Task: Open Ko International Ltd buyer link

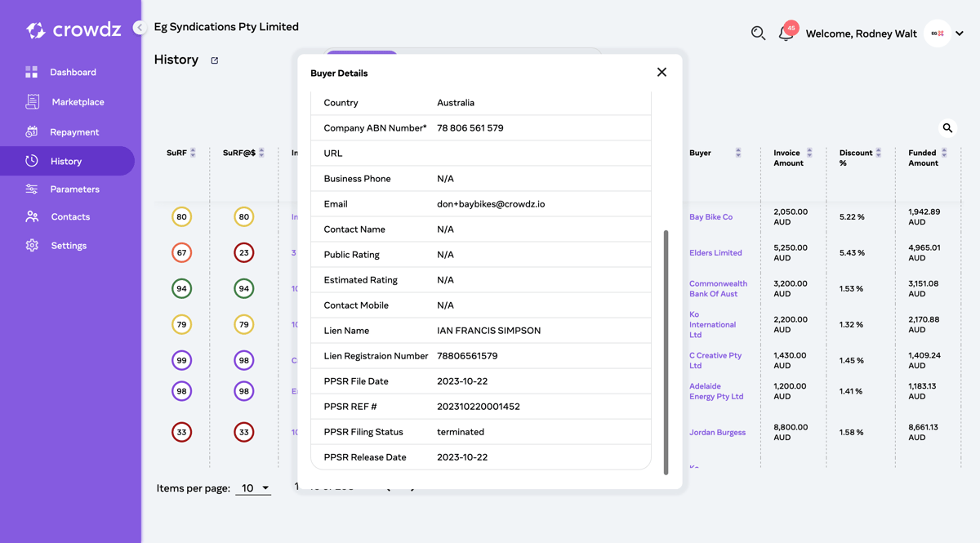Action: coord(712,324)
